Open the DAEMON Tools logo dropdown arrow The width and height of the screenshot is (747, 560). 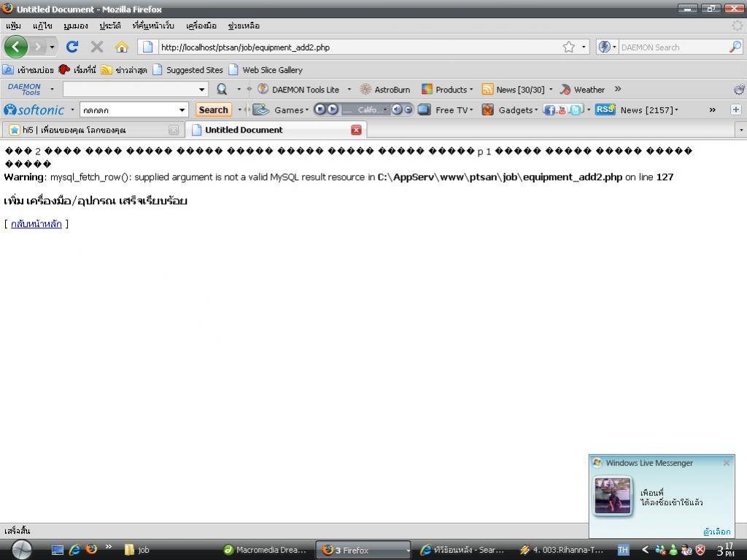tap(52, 89)
